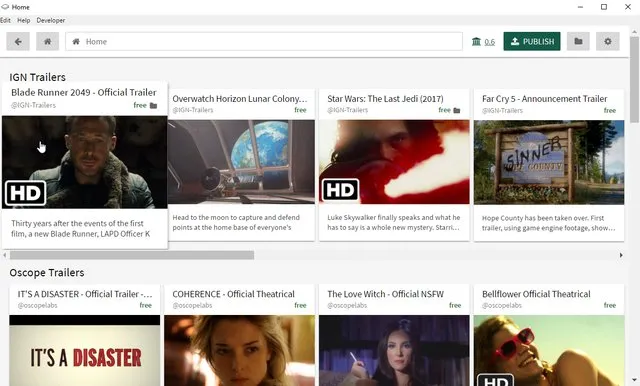
Task: Click the Home address bar field
Action: tap(264, 42)
